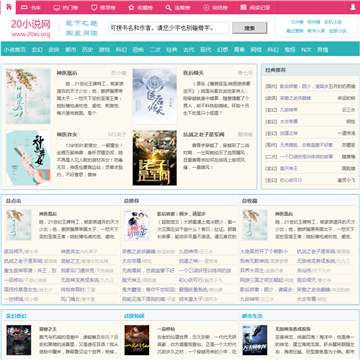360x360 pixels.
Task: Open the 医后倾天 featured book cover
Action: [x=155, y=96]
